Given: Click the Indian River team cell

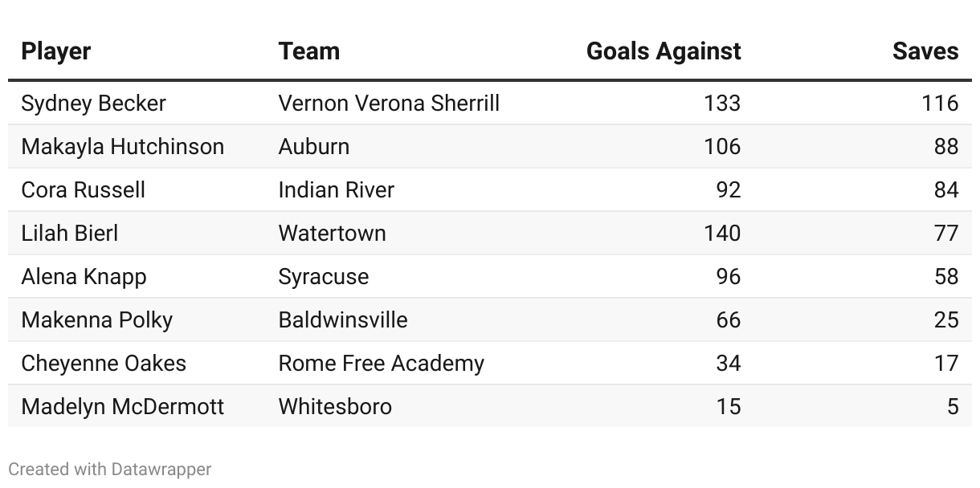Looking at the screenshot, I should [337, 190].
